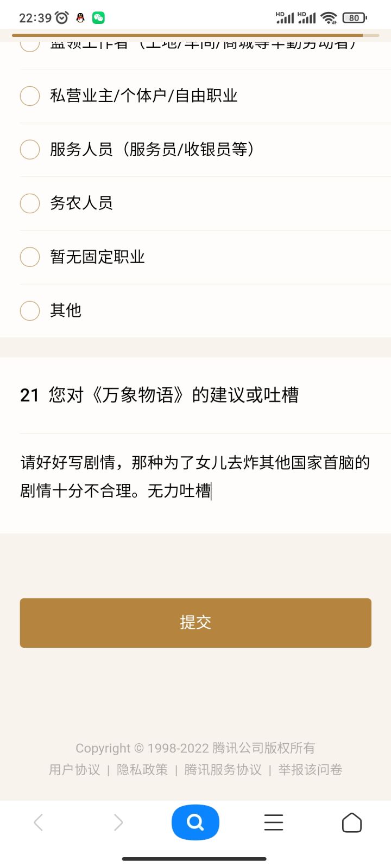Viewport: 391px width, 868px height.
Task: Click the survey progress bar
Action: (x=195, y=35)
